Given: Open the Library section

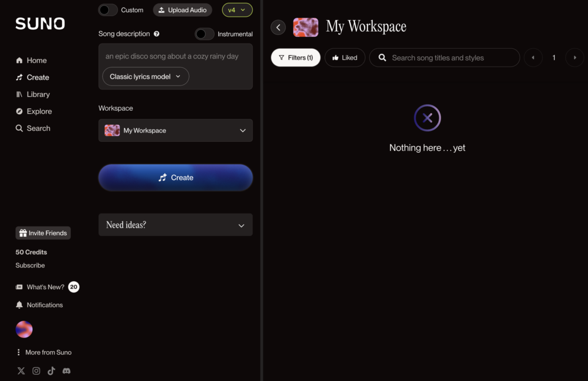Looking at the screenshot, I should [33, 95].
